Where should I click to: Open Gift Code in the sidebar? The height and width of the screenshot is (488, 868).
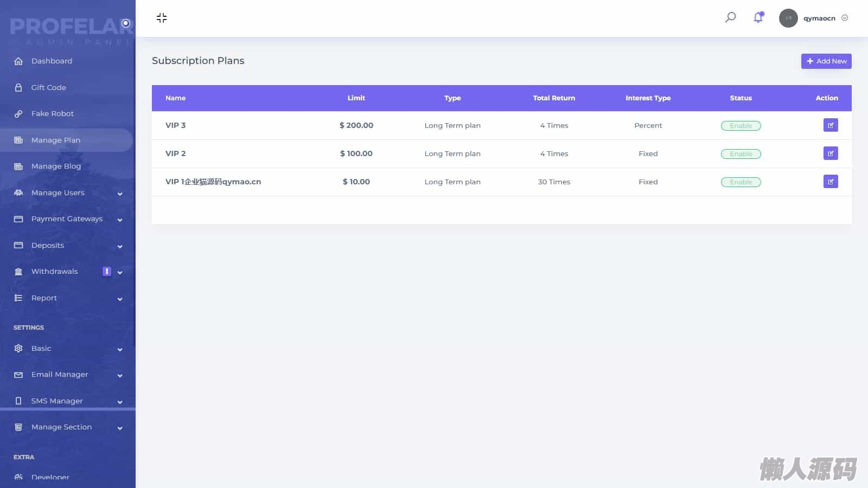point(48,87)
